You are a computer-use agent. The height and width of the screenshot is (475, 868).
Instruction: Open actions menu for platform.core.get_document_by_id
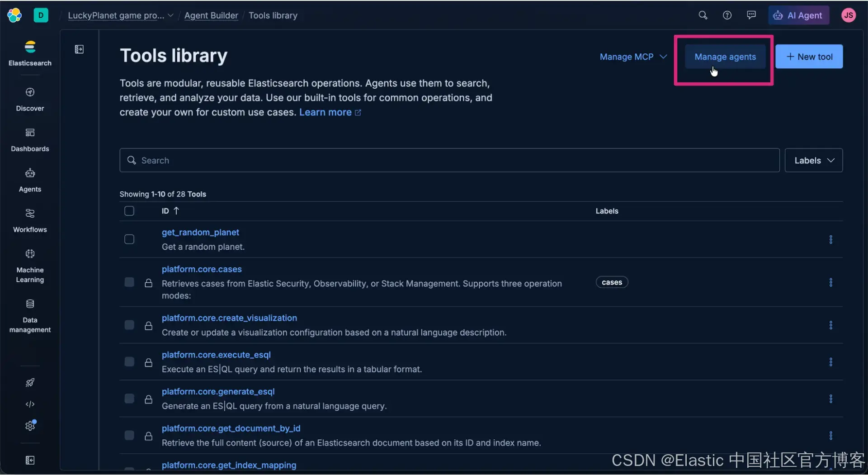(830, 436)
